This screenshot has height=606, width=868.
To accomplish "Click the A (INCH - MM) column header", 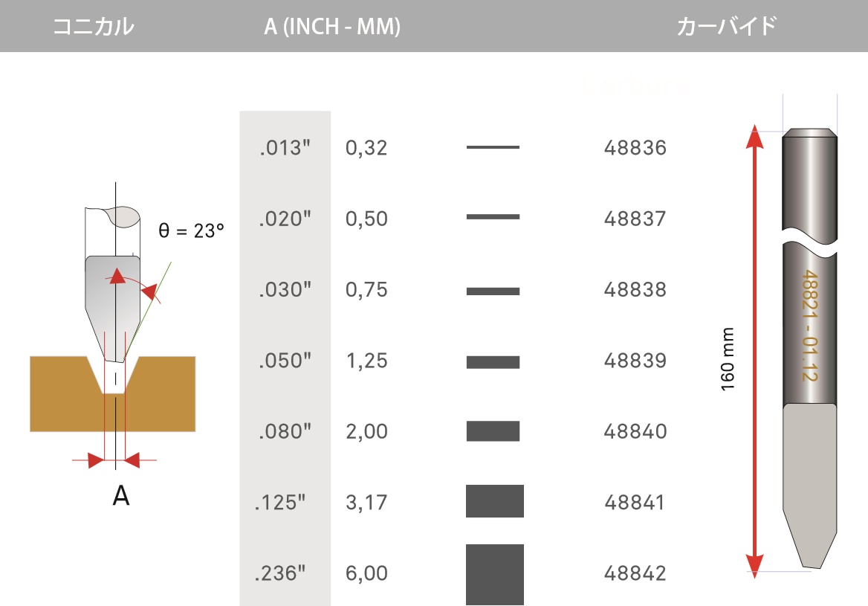I will pos(332,27).
